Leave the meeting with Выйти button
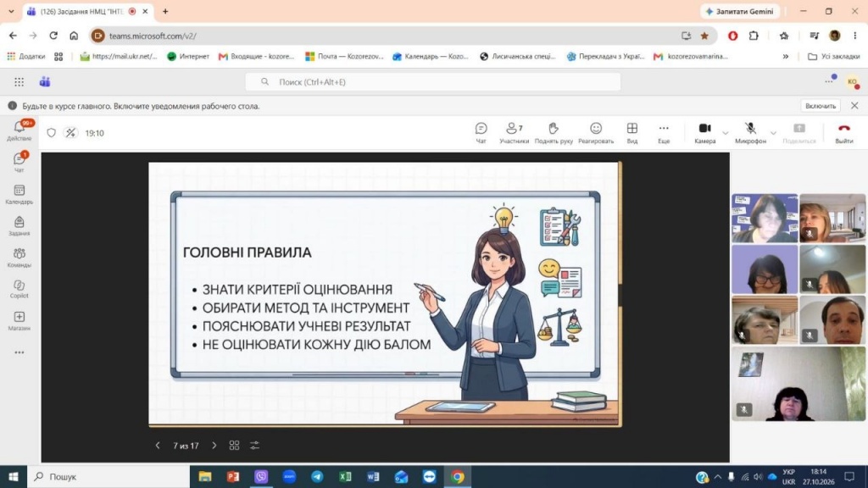The image size is (868, 488). coord(844,133)
